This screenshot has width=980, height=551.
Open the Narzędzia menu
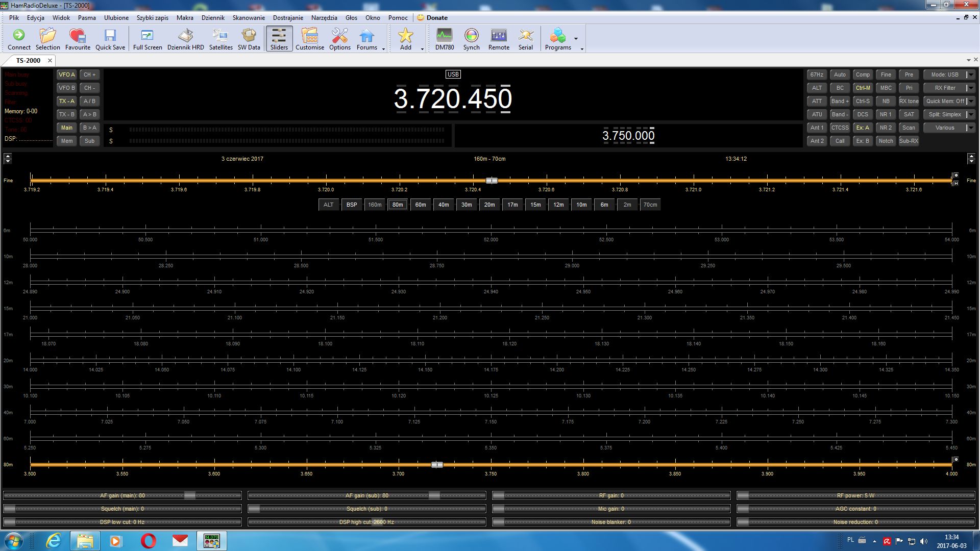pyautogui.click(x=324, y=17)
